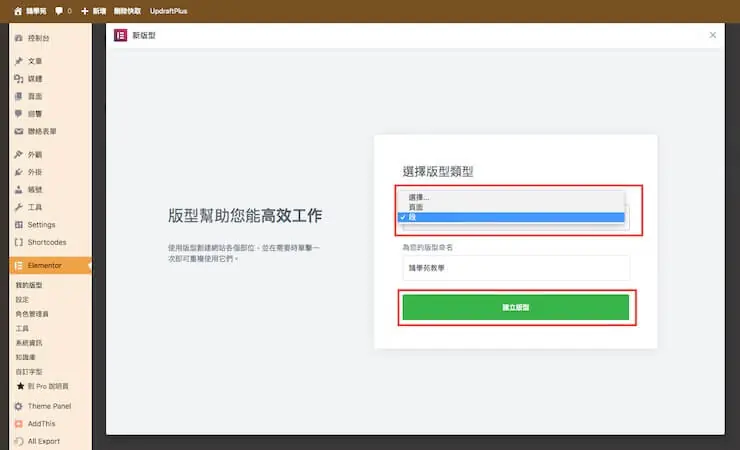The width and height of the screenshot is (740, 450).
Task: Click the wrench icon for 工具
Action: point(18,207)
